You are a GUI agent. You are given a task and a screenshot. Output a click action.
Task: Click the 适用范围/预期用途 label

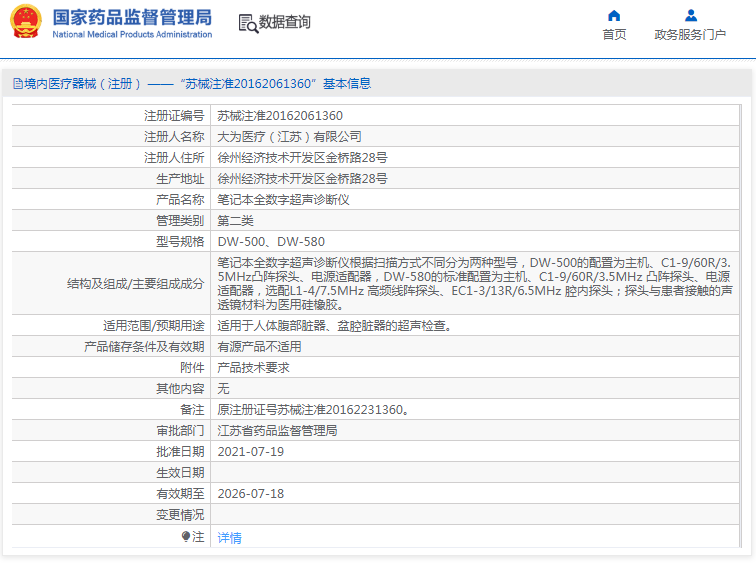pyautogui.click(x=154, y=326)
